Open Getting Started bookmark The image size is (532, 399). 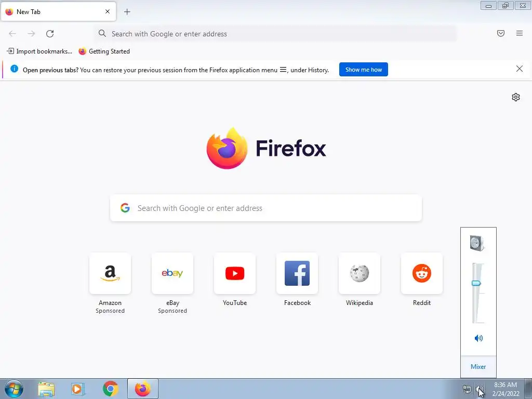(x=104, y=51)
